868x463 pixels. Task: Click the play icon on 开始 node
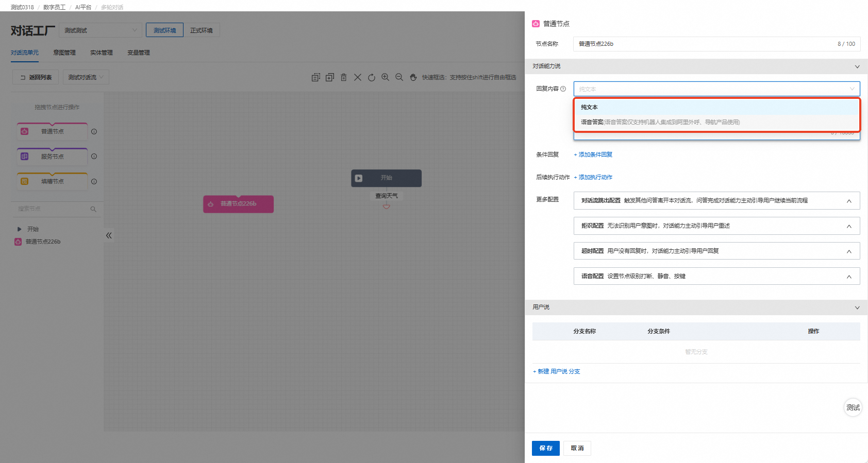coord(359,178)
